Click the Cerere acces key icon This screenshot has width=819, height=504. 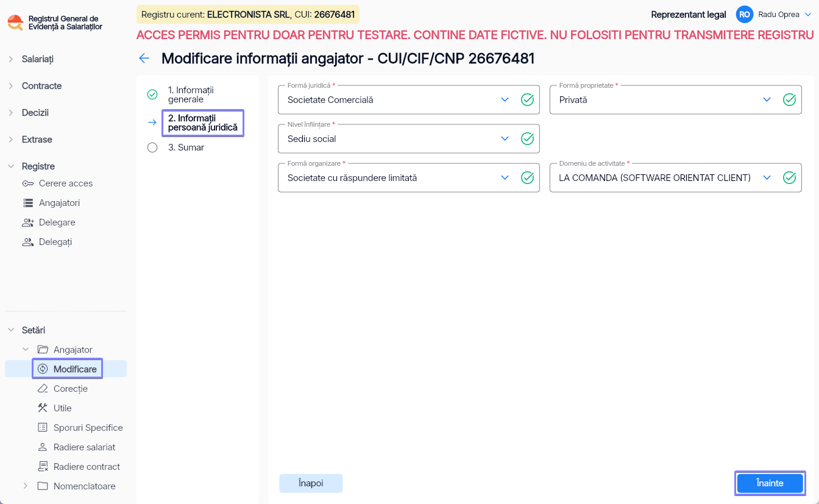point(28,183)
